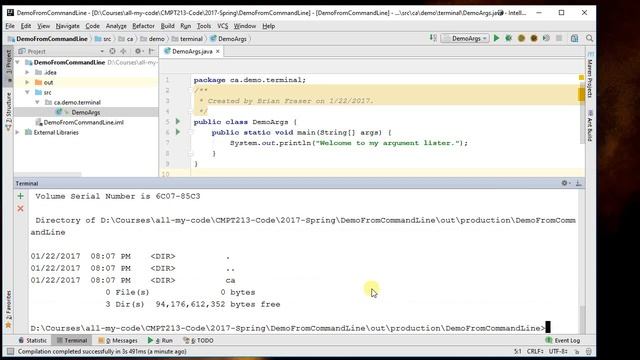Open Project Structure from the toolbar
Image resolution: width=640 pixels, height=360 pixels.
click(575, 38)
